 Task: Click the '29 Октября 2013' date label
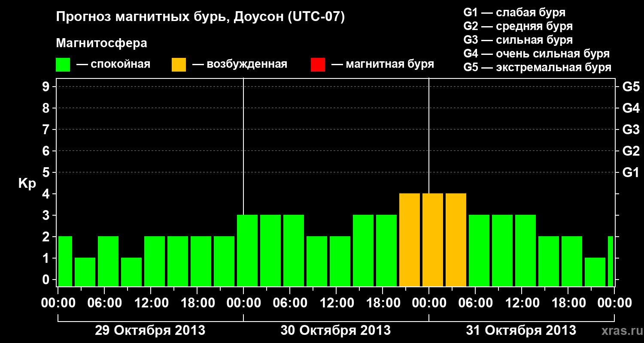150,331
